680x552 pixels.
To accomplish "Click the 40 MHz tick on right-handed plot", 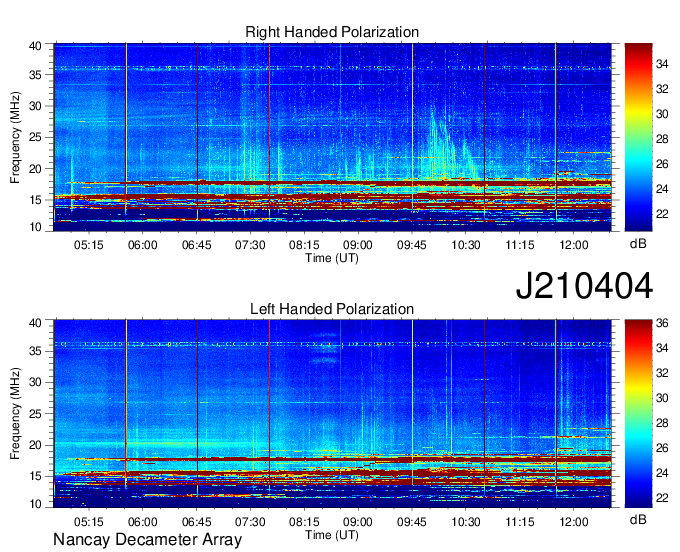I will pyautogui.click(x=36, y=46).
